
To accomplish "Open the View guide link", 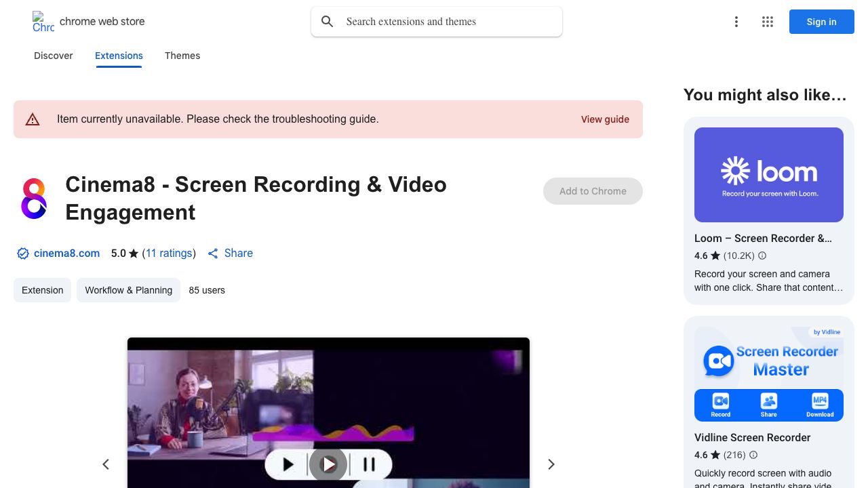I will [x=605, y=119].
